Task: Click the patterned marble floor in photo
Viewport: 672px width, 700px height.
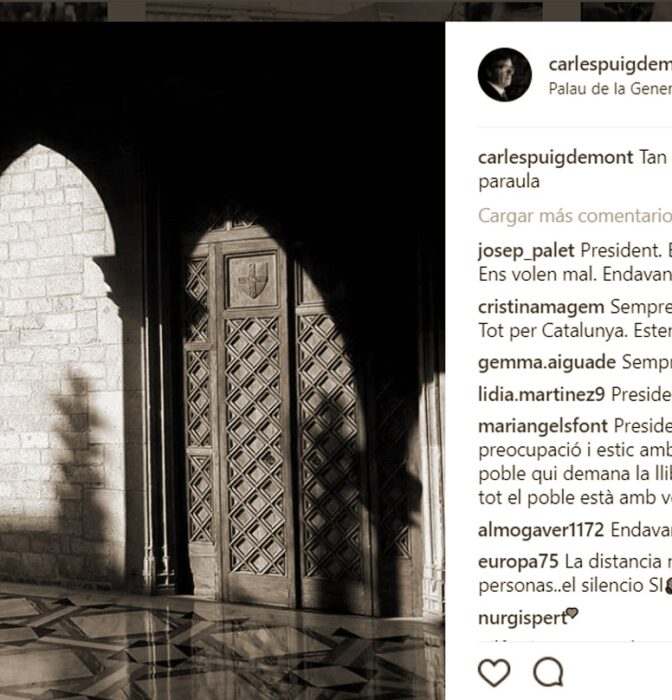Action: click(222, 647)
